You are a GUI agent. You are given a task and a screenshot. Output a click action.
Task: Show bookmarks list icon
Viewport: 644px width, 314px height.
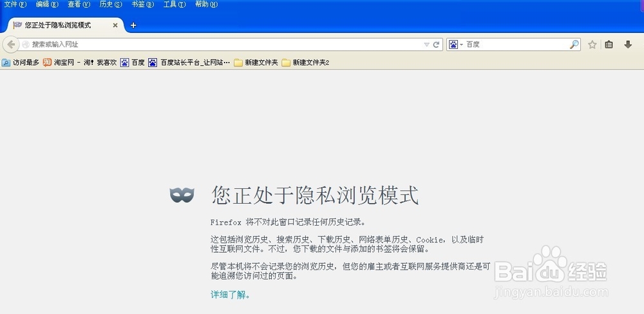[x=609, y=44]
